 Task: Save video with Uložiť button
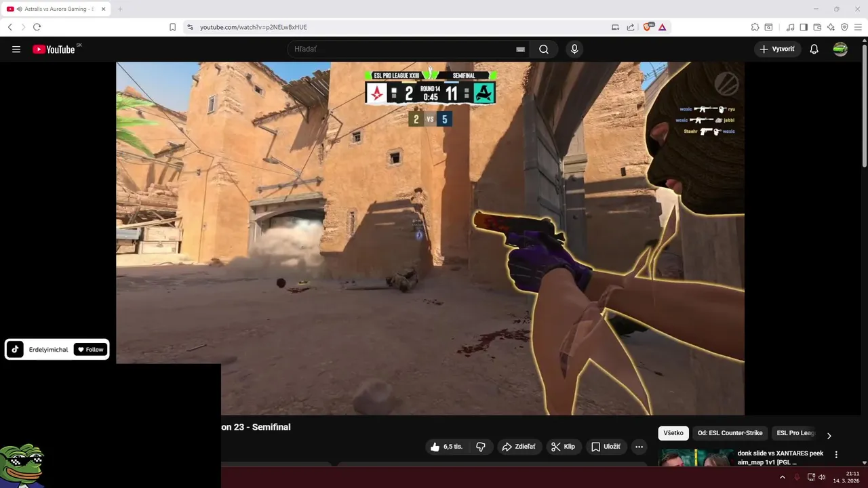pos(606,447)
